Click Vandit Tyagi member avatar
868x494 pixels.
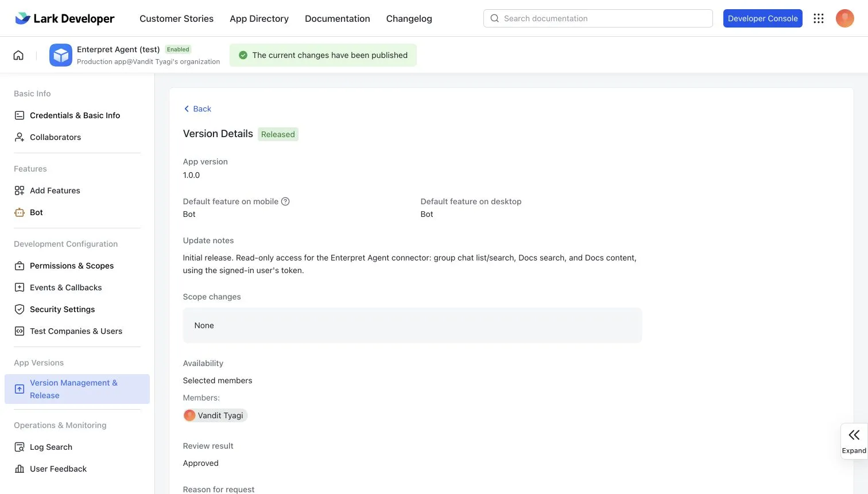coord(189,415)
